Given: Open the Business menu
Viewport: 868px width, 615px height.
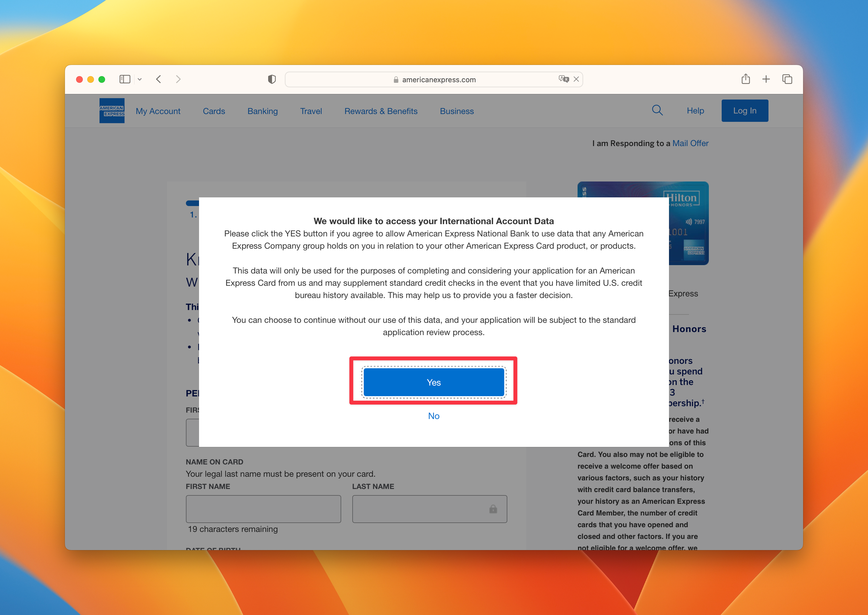Looking at the screenshot, I should (457, 111).
